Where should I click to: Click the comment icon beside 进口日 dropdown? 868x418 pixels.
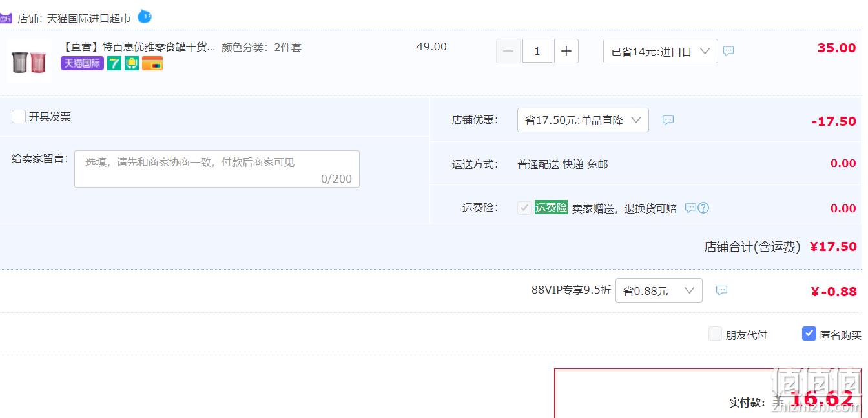[728, 51]
